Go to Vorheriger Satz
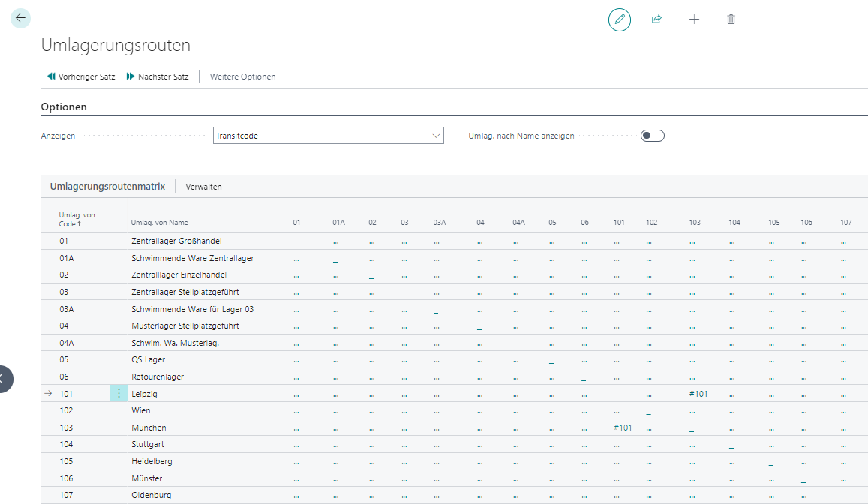Image resolution: width=868 pixels, height=504 pixels. point(81,76)
